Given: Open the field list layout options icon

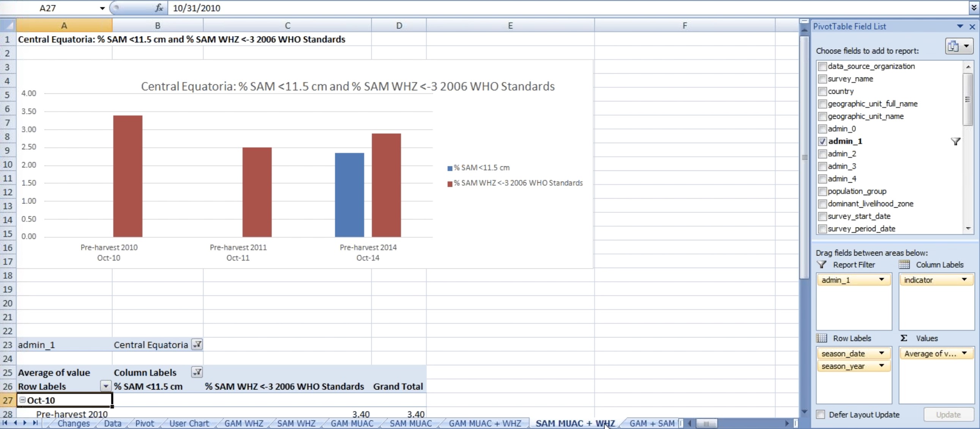Looking at the screenshot, I should point(959,46).
